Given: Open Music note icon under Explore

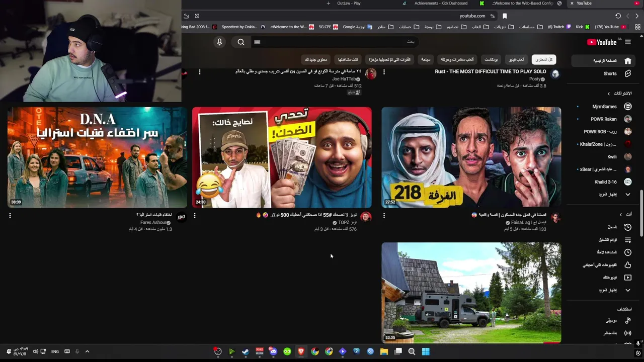Looking at the screenshot, I should point(628,320).
